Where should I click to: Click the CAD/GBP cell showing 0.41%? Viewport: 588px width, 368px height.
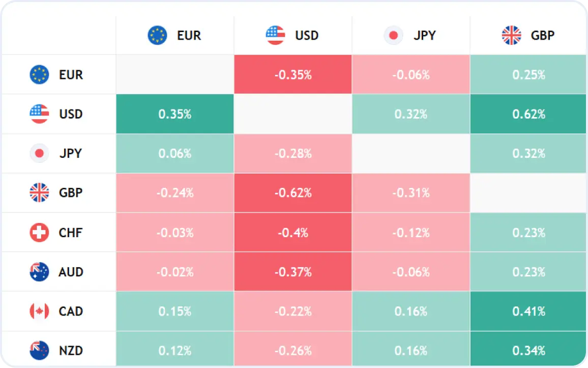pos(528,312)
